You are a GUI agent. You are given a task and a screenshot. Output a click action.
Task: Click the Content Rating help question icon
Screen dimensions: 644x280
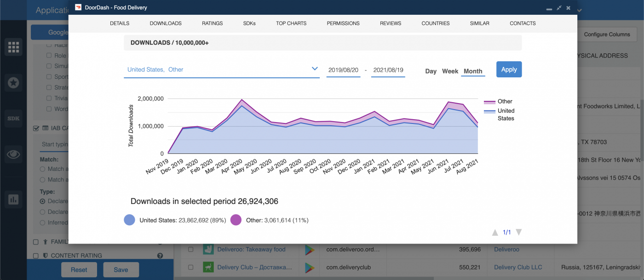(160, 256)
